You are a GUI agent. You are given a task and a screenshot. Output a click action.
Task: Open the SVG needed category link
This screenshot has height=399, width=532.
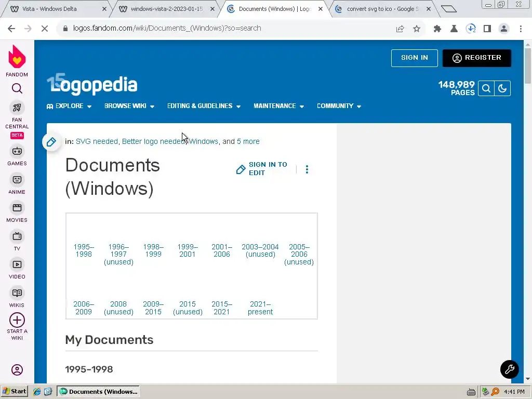(97, 141)
